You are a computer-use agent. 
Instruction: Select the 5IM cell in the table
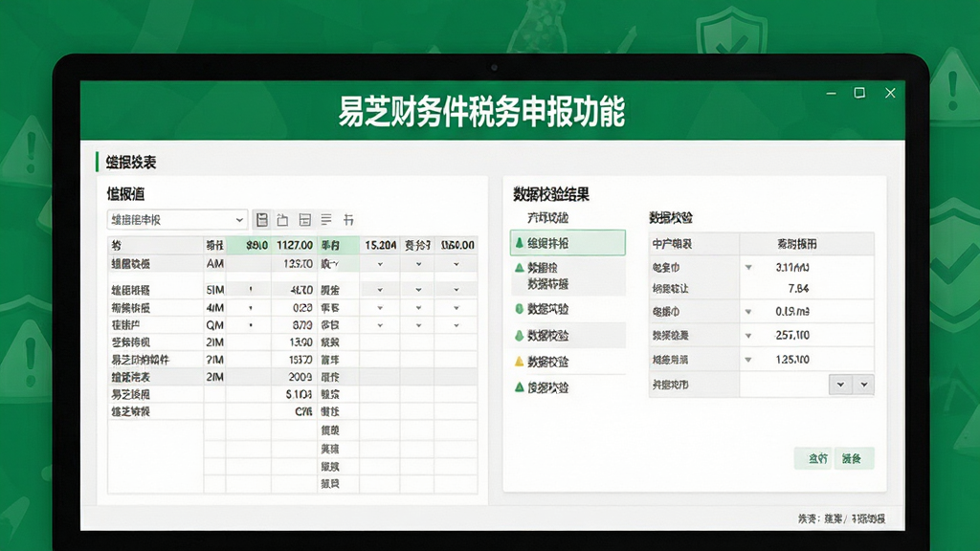click(x=214, y=290)
